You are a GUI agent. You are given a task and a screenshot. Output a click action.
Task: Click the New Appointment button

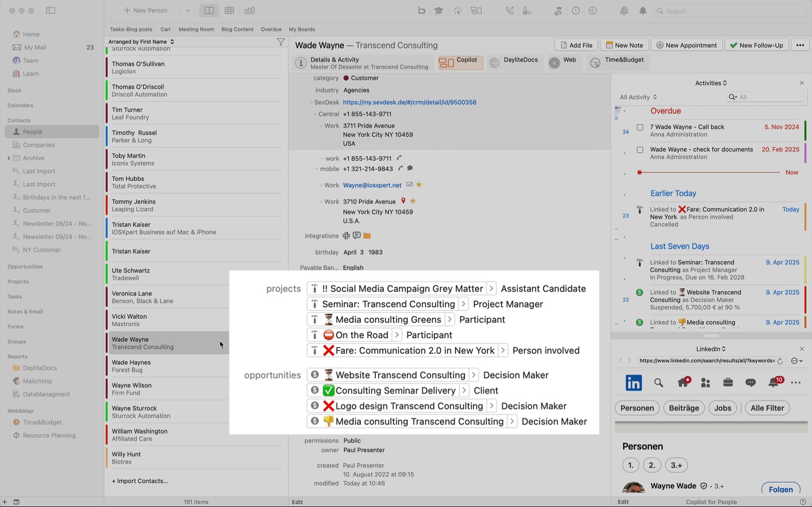pyautogui.click(x=687, y=45)
